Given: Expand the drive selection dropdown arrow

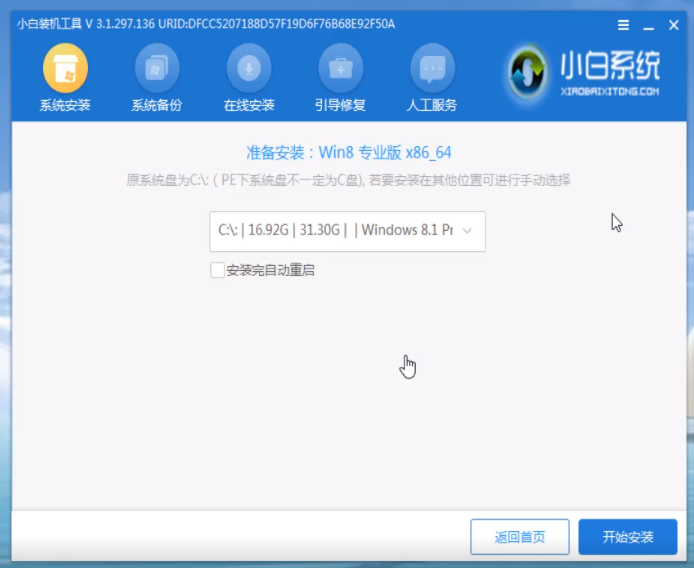Looking at the screenshot, I should [x=467, y=231].
